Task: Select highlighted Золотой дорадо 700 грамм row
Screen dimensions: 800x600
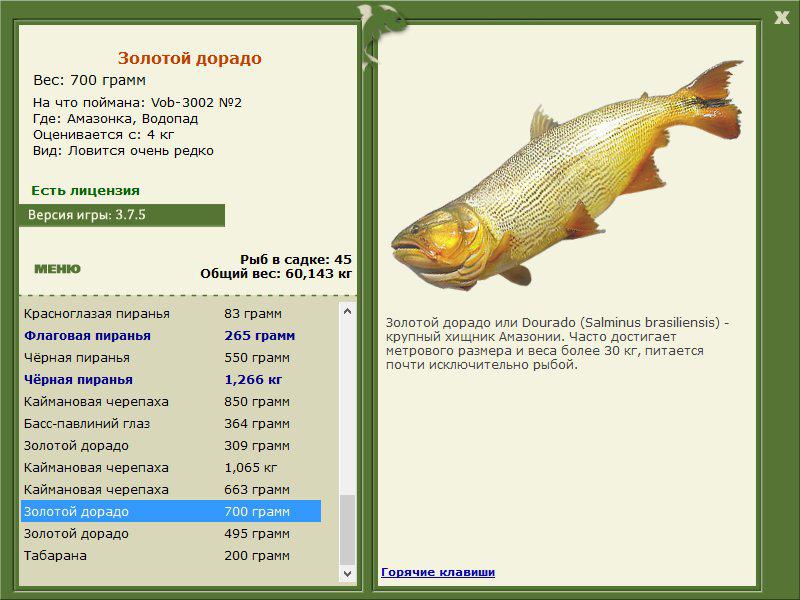Action: pyautogui.click(x=171, y=511)
